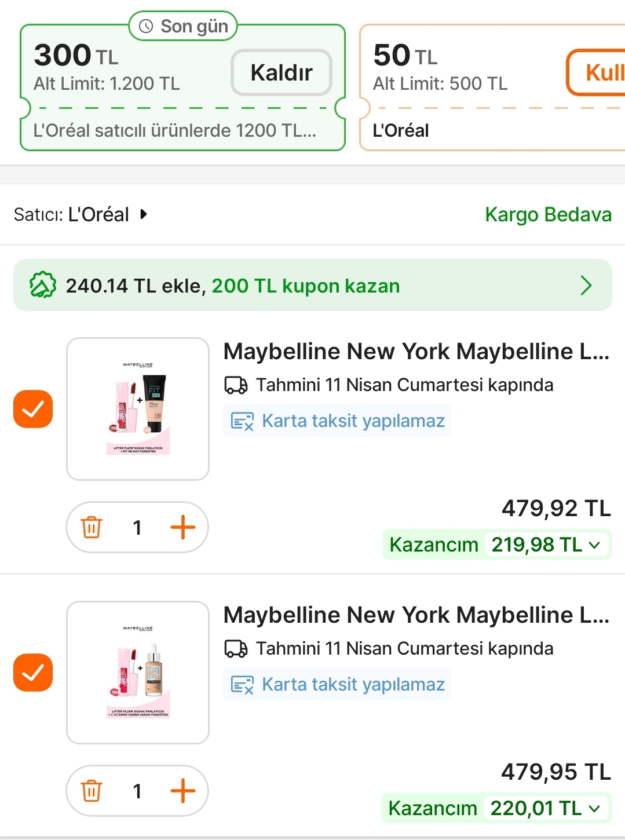Viewport: 625px width, 840px height.
Task: View second product thumbnail with serum foundation
Action: 138,673
